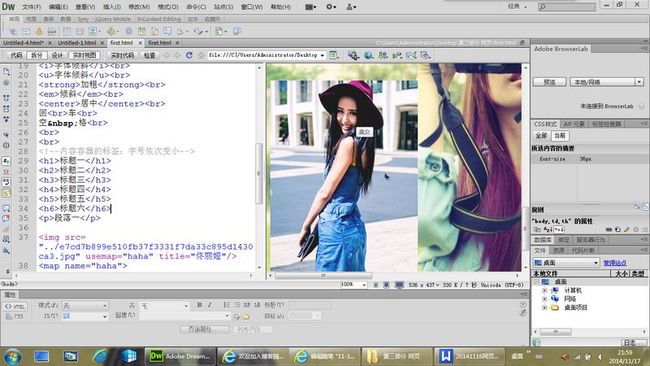This screenshot has width=650, height=366.
Task: Click the media insert icon
Action: click(x=112, y=31)
